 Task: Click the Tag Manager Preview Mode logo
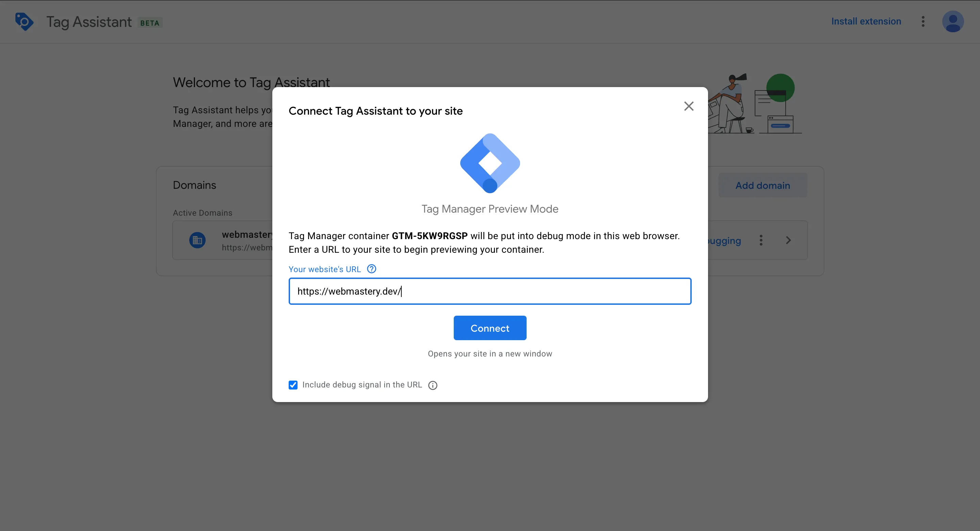pyautogui.click(x=489, y=163)
